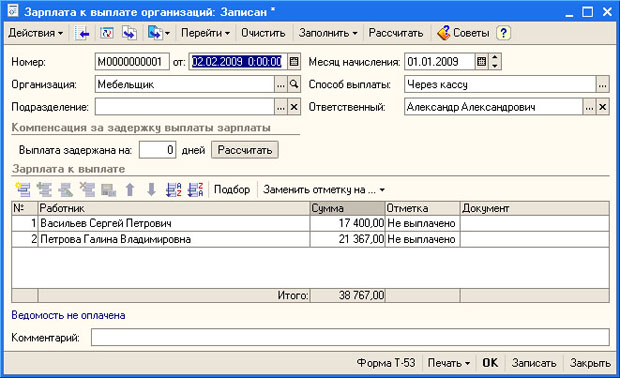Image resolution: width=620 pixels, height=378 pixels.
Task: Click the Ответственный field
Action: point(493,107)
